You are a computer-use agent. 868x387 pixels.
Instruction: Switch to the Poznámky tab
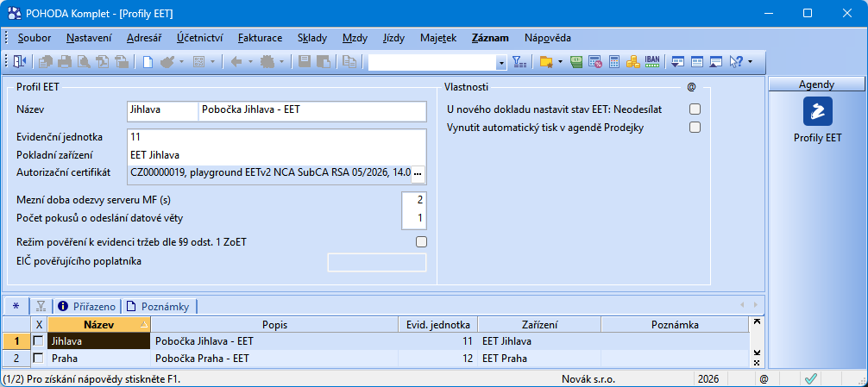tap(159, 306)
